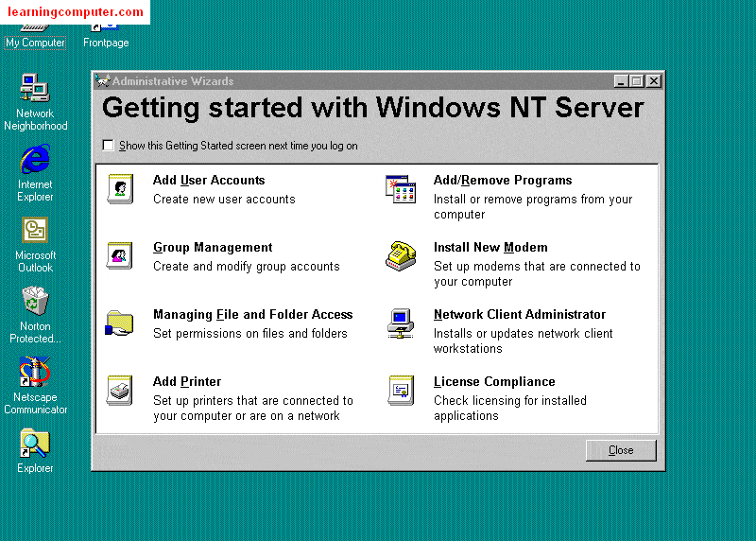This screenshot has width=756, height=541.
Task: Click the Network Client Administrator heading
Action: (519, 315)
